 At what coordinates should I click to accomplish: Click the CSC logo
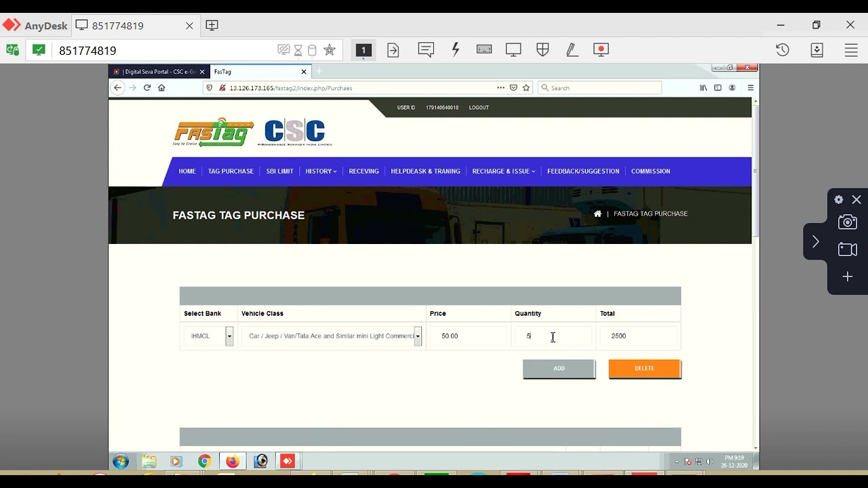tap(294, 133)
